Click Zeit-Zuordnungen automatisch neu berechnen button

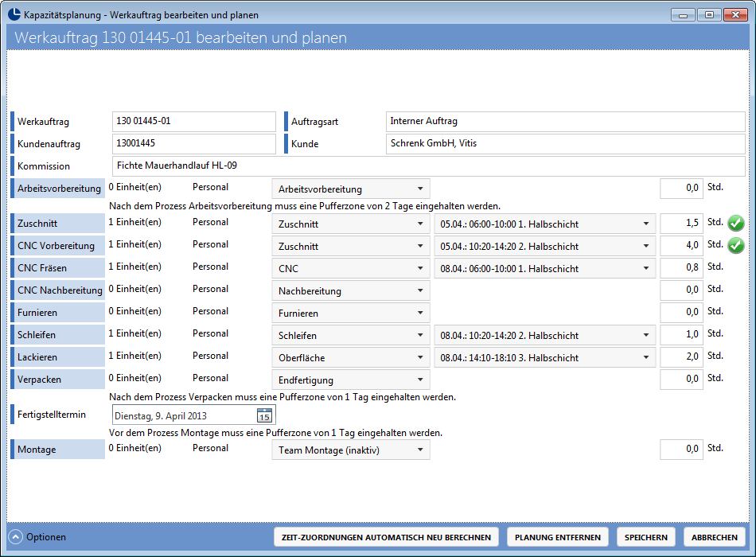coord(386,537)
